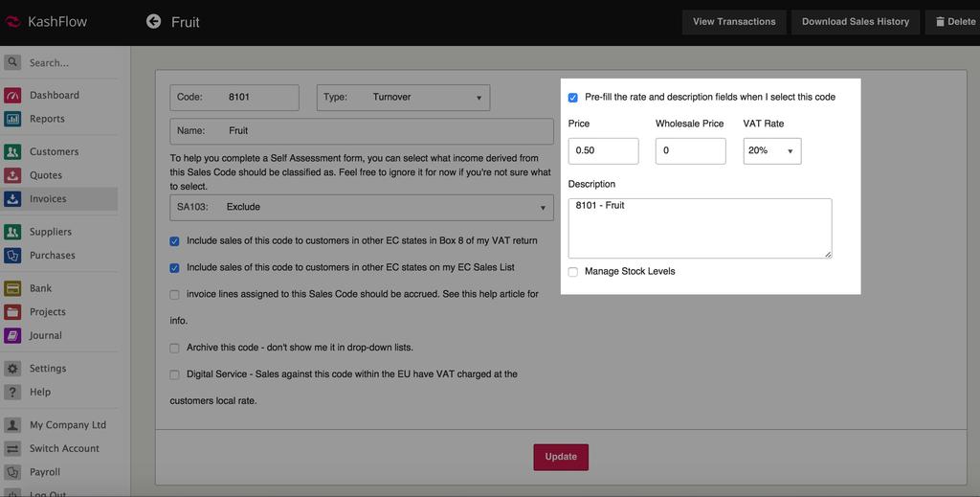Open Purchases from the sidebar menu
This screenshot has height=497, width=980.
pos(52,256)
